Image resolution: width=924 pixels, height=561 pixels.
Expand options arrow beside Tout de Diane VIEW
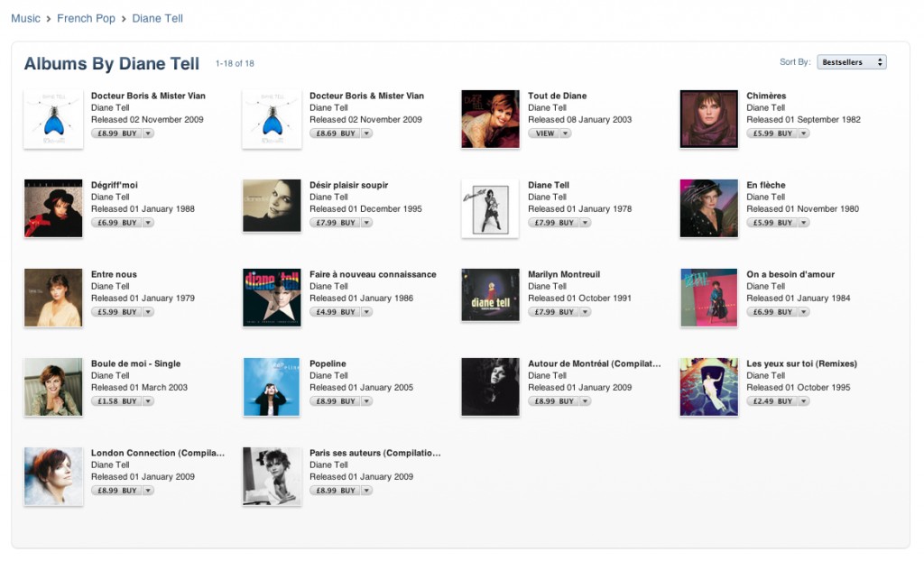tap(565, 133)
